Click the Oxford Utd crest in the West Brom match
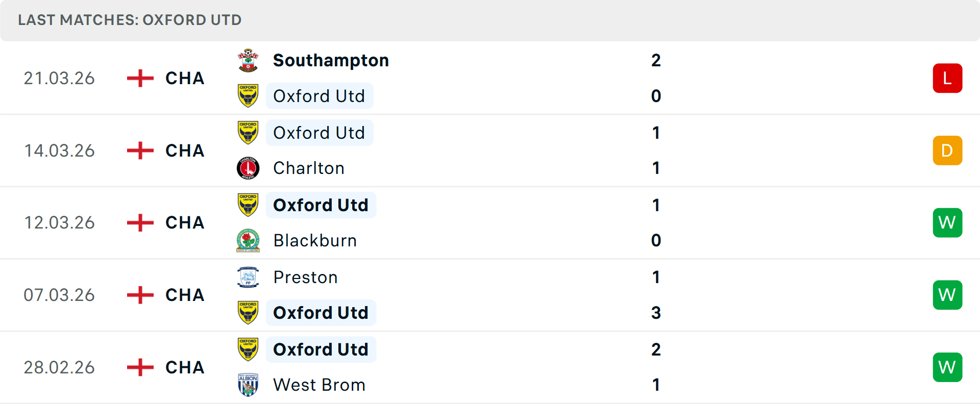 tap(248, 349)
